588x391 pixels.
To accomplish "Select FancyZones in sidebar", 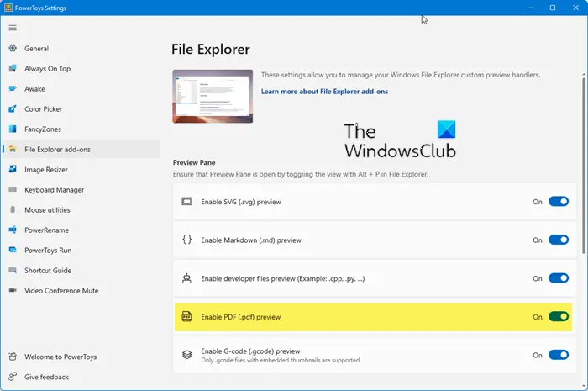I will (81, 129).
